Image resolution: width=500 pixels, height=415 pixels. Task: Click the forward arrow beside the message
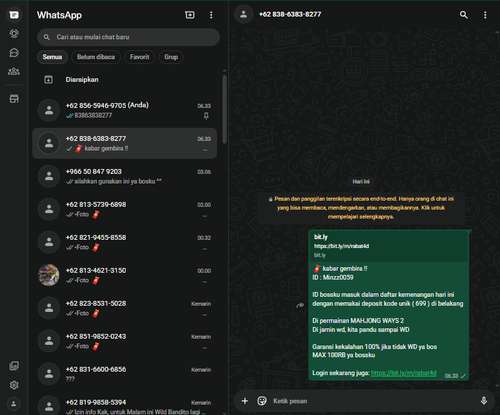(300, 305)
